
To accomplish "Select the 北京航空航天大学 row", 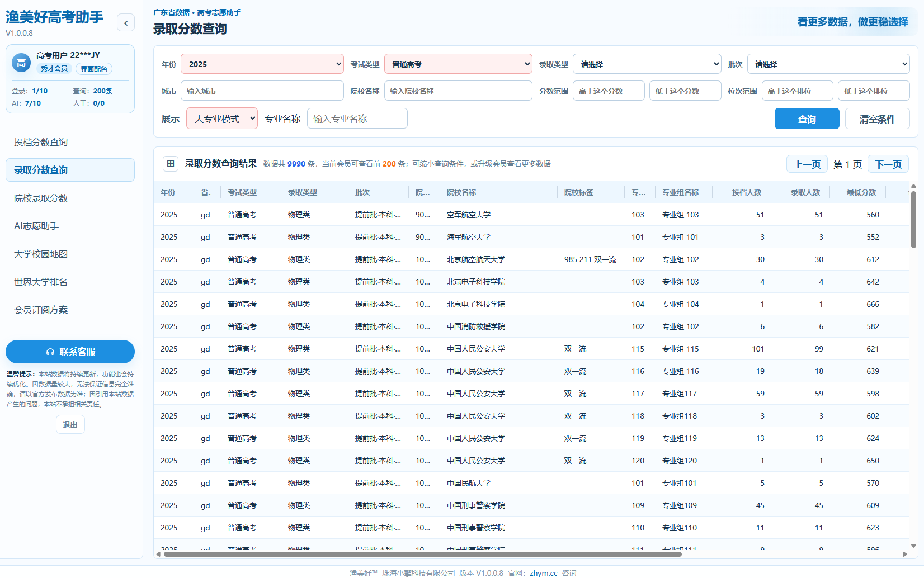I will tap(531, 259).
